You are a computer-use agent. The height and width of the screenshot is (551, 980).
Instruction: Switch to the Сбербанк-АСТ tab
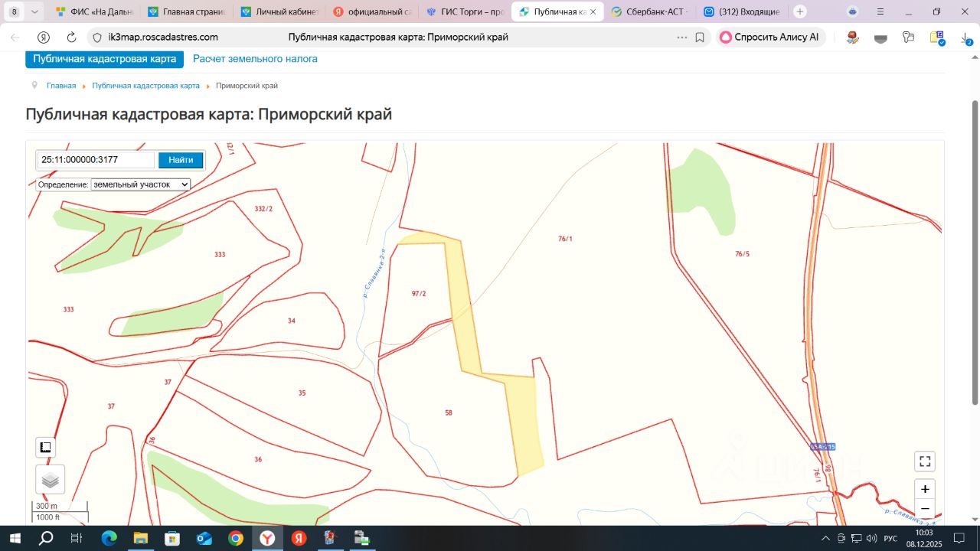pyautogui.click(x=649, y=11)
